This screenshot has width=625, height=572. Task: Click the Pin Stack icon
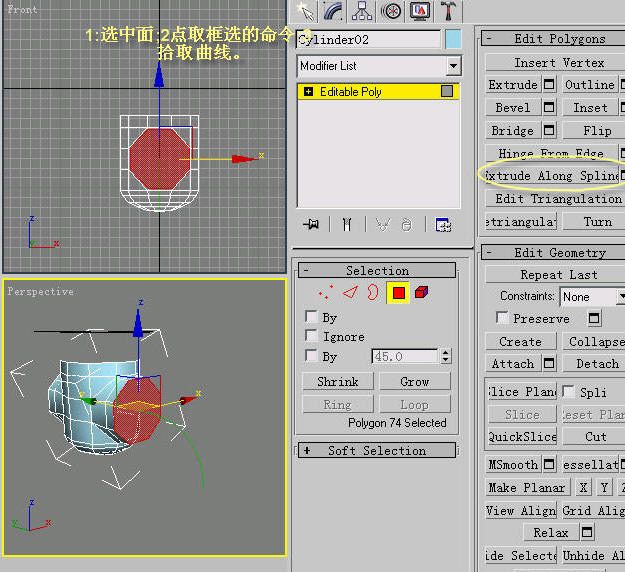(311, 225)
